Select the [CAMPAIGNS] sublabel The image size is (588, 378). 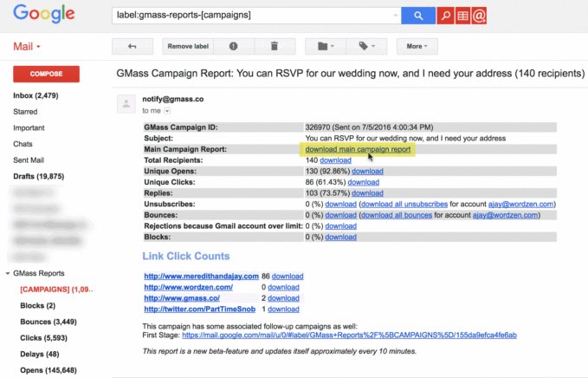coord(56,290)
